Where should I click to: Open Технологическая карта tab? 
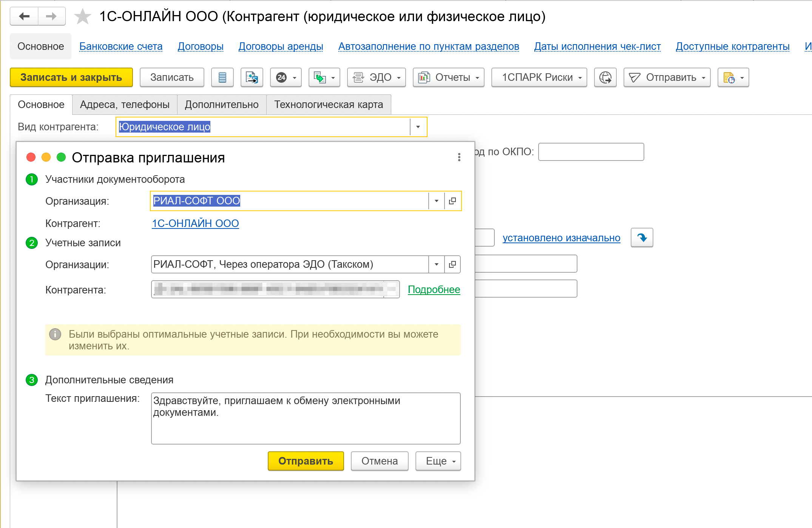pyautogui.click(x=329, y=105)
